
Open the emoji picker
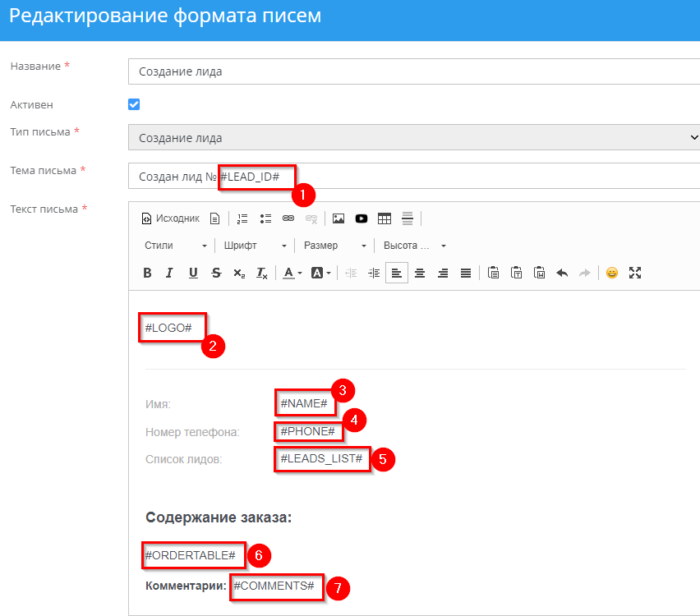611,273
